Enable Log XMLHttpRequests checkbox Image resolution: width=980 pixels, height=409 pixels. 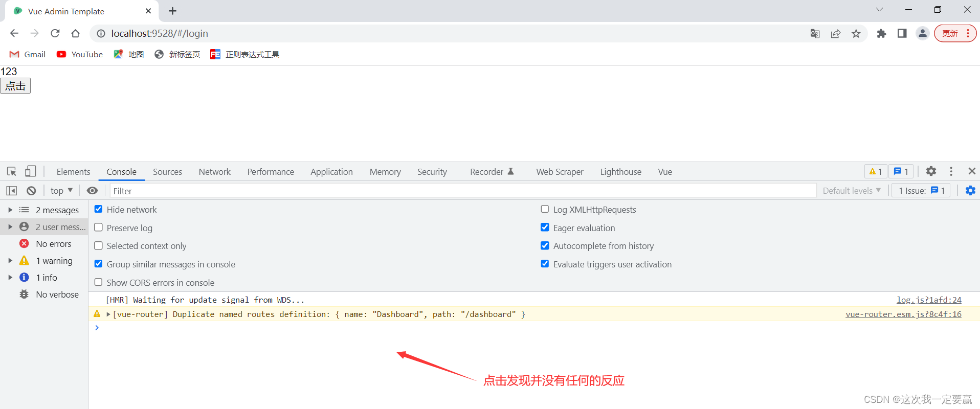545,209
